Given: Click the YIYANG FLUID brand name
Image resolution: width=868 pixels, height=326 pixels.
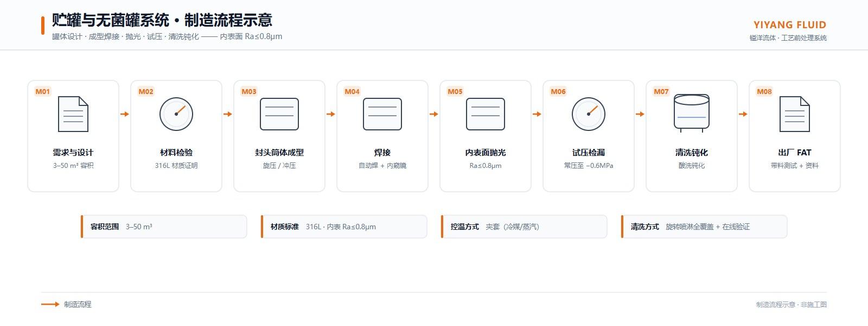Looking at the screenshot, I should pyautogui.click(x=790, y=25).
